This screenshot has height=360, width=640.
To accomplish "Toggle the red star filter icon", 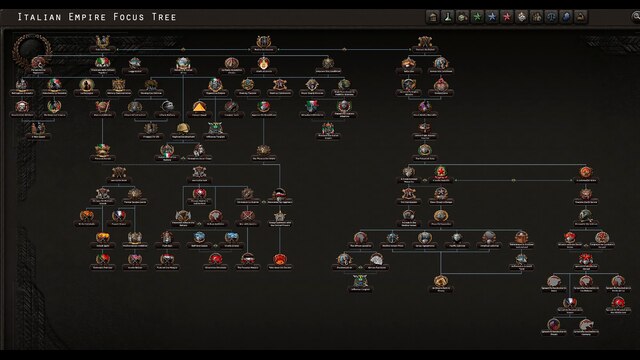I will click(507, 17).
